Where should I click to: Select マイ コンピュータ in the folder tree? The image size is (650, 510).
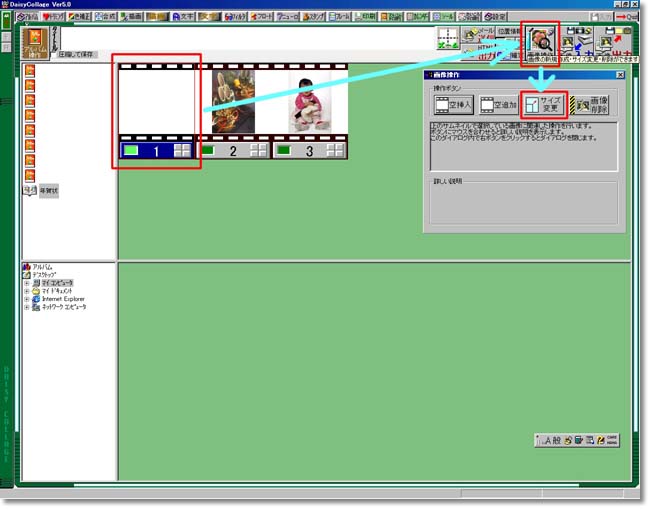[x=57, y=283]
